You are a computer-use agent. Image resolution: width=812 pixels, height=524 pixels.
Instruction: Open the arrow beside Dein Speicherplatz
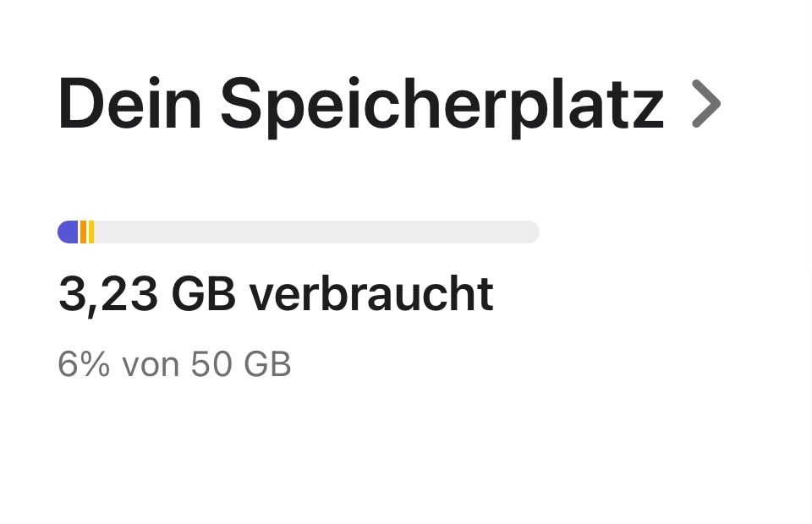click(x=705, y=104)
